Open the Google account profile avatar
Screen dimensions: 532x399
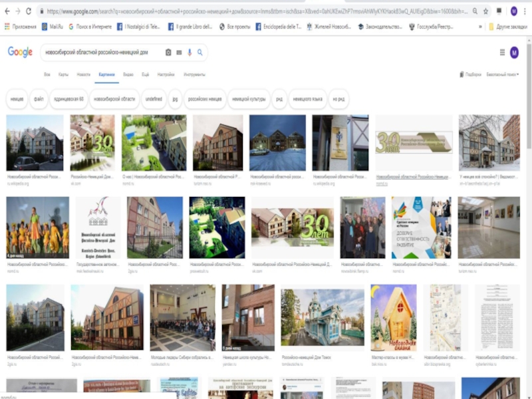(x=514, y=53)
